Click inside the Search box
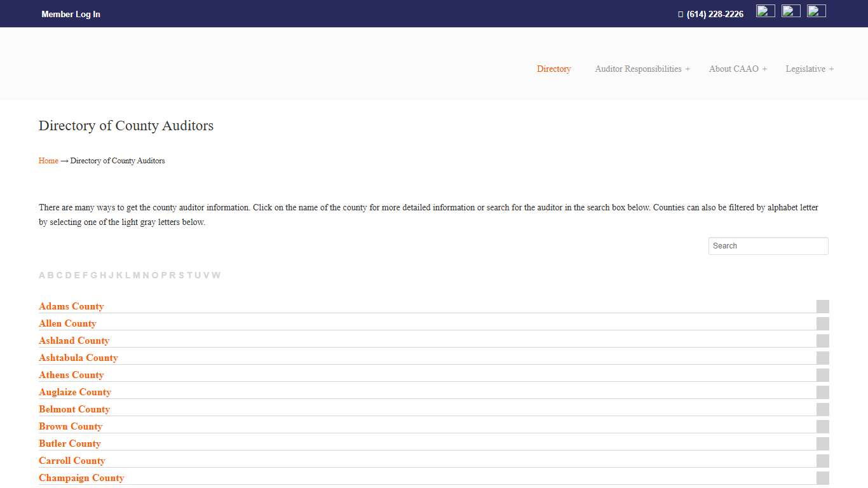Viewport: 868px width, 488px height. coord(768,245)
